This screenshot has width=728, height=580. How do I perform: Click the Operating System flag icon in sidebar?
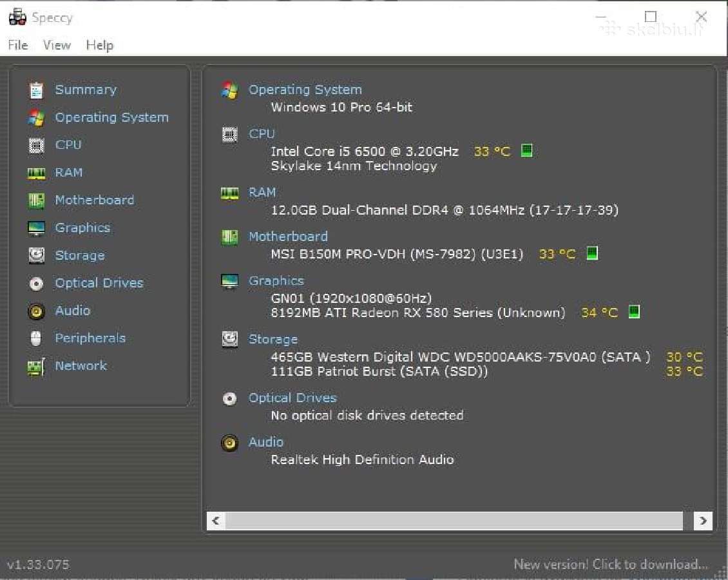coord(36,118)
